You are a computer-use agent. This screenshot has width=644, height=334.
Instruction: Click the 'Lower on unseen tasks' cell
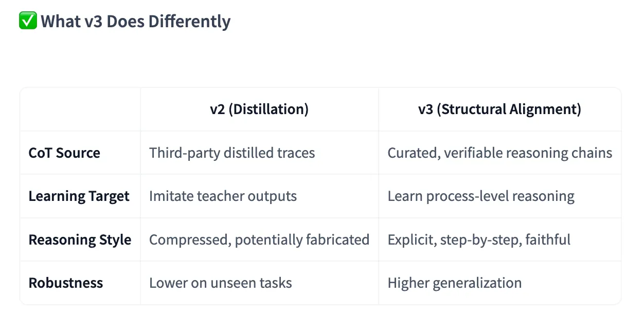220,283
